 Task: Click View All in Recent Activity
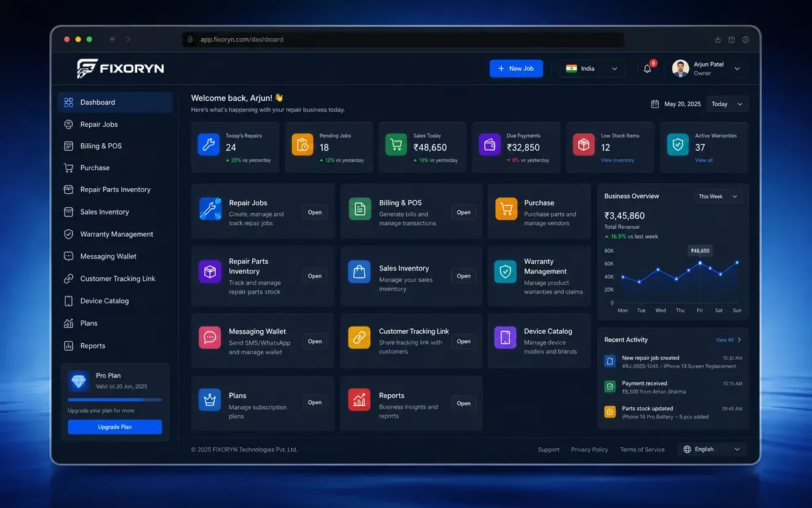pos(725,340)
